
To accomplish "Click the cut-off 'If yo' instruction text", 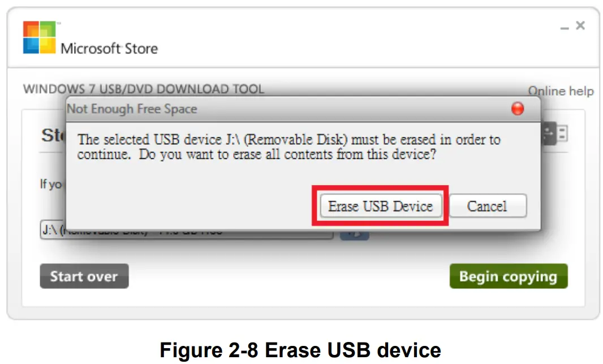I will [x=51, y=184].
